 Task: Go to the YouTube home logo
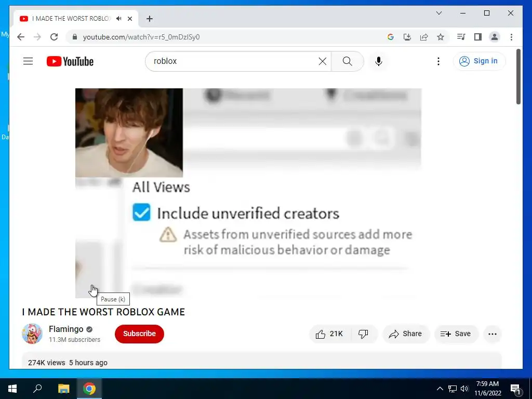pos(70,61)
